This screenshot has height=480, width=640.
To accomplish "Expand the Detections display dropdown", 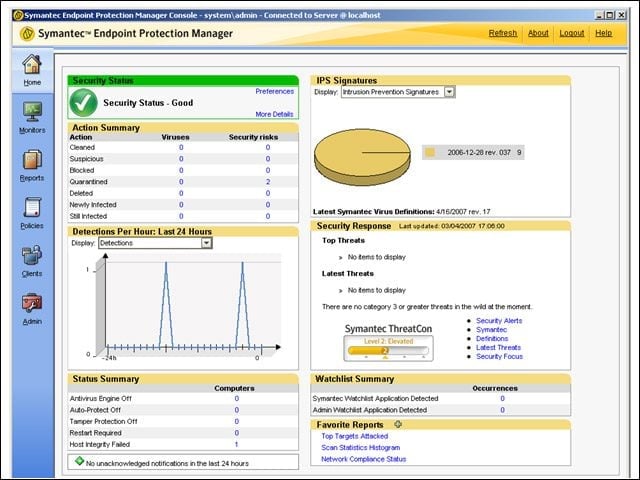I will [207, 243].
